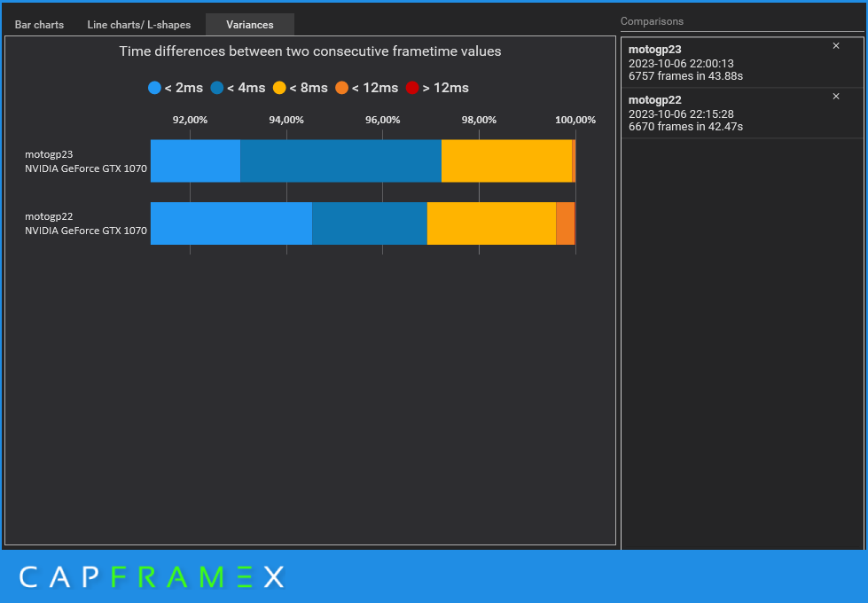Click motogp22 orange < 12ms bar segment

565,223
